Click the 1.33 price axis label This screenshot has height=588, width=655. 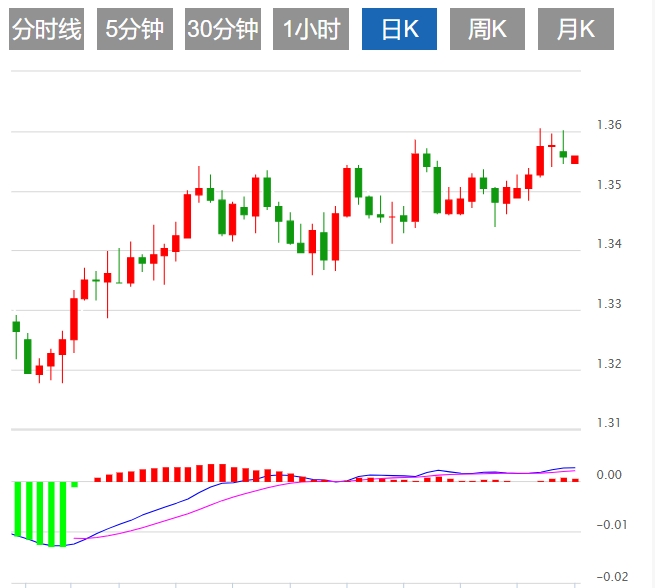(609, 304)
